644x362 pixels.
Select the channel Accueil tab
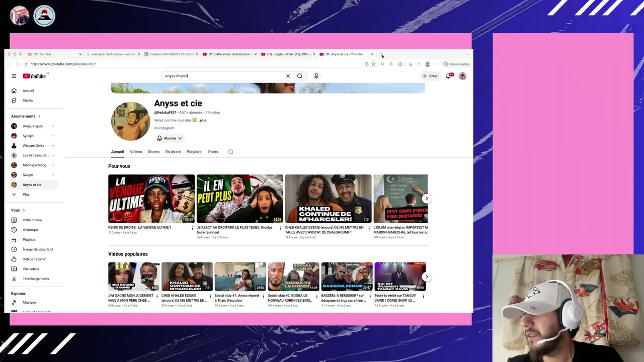118,152
